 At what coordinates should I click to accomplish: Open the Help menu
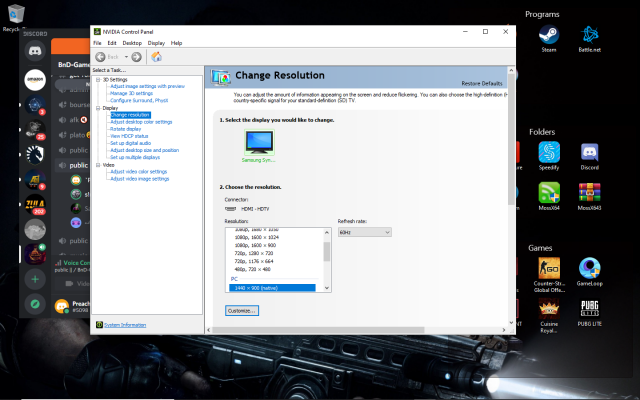[x=176, y=43]
